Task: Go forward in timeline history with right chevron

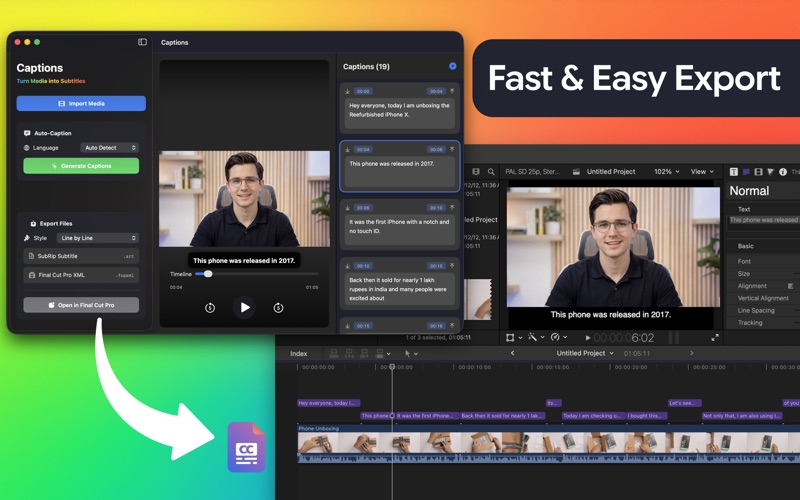Action: click(692, 353)
